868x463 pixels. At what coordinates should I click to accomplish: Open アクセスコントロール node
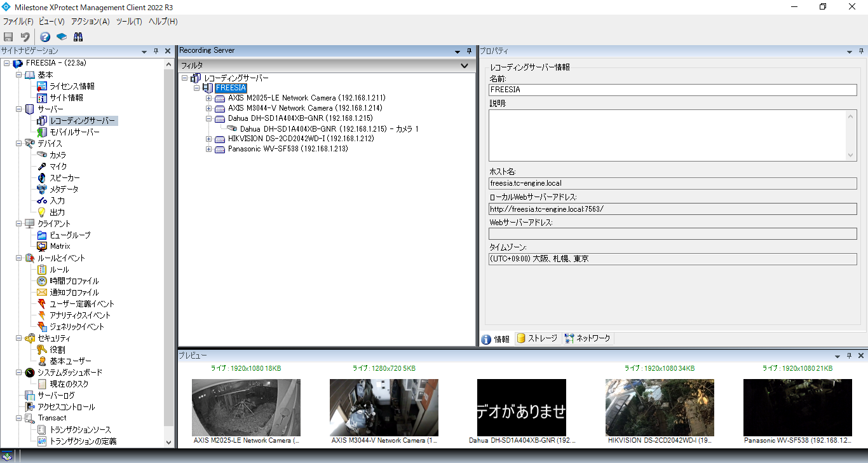tap(66, 407)
